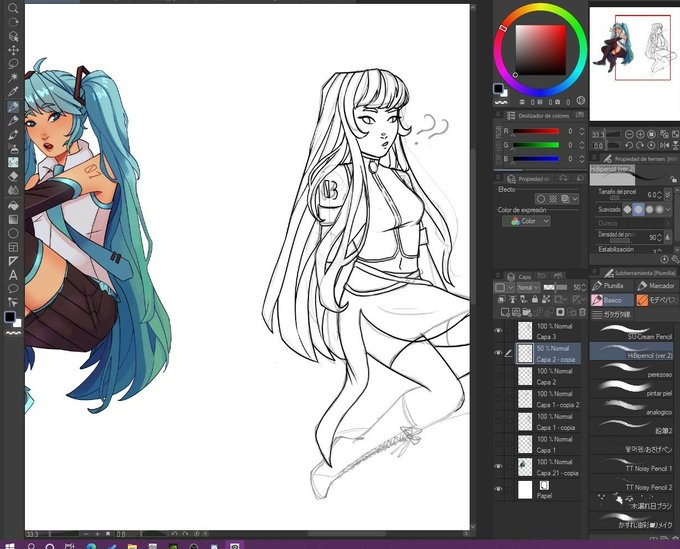Open Windows Start menu
Screen dimensions: 680x549
[10, 546]
